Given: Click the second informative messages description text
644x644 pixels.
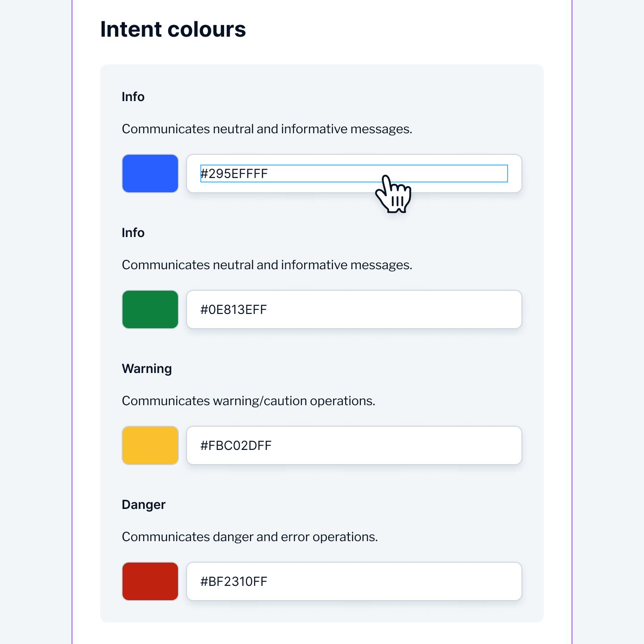Looking at the screenshot, I should pos(267,264).
